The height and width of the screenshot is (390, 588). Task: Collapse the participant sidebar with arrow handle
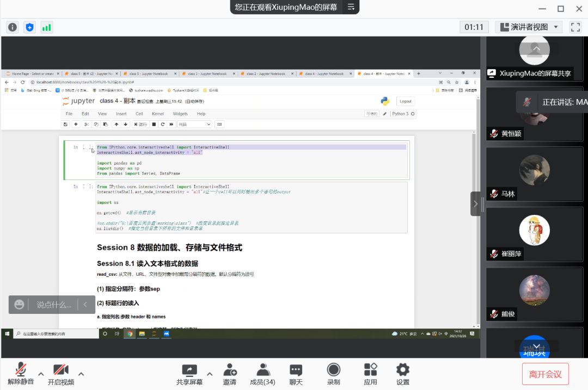(475, 204)
